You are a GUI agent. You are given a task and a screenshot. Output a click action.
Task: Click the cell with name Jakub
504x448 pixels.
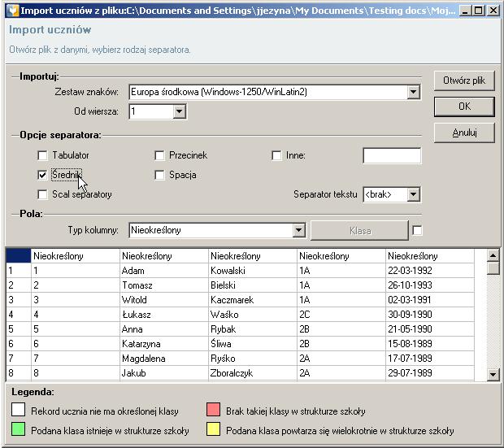pos(164,373)
